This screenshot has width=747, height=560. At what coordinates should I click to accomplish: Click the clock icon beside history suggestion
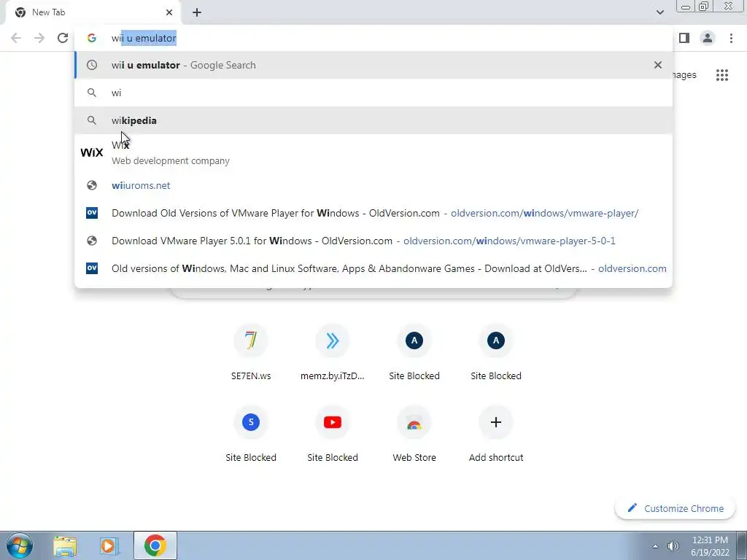(91, 65)
